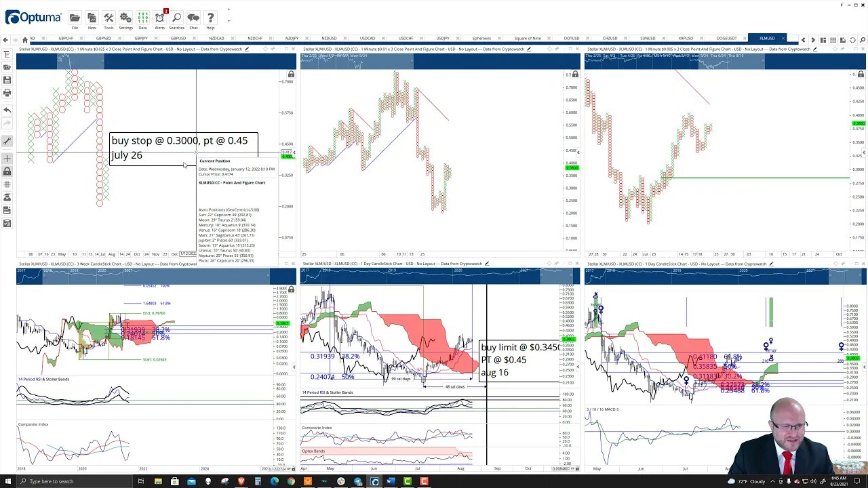Click the refresh circular arrows icon, top right
The image size is (868, 488).
(851, 40)
